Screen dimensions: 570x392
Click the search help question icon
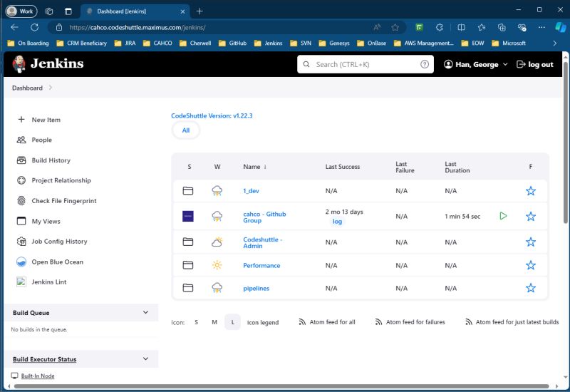(x=424, y=64)
